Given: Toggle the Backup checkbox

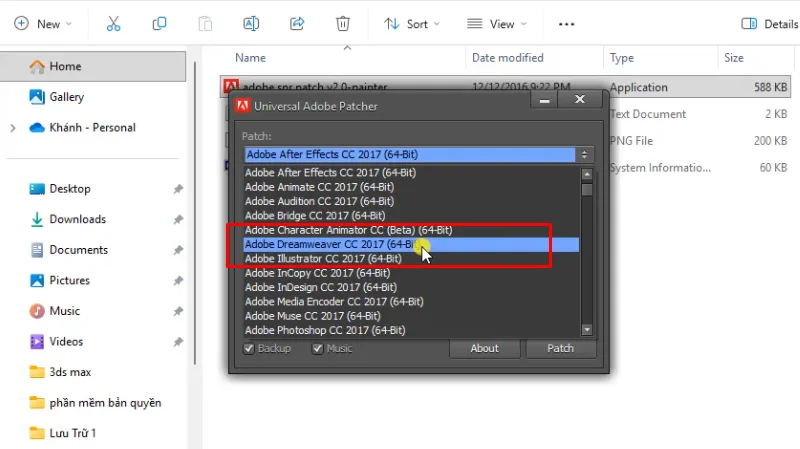Looking at the screenshot, I should pos(249,349).
